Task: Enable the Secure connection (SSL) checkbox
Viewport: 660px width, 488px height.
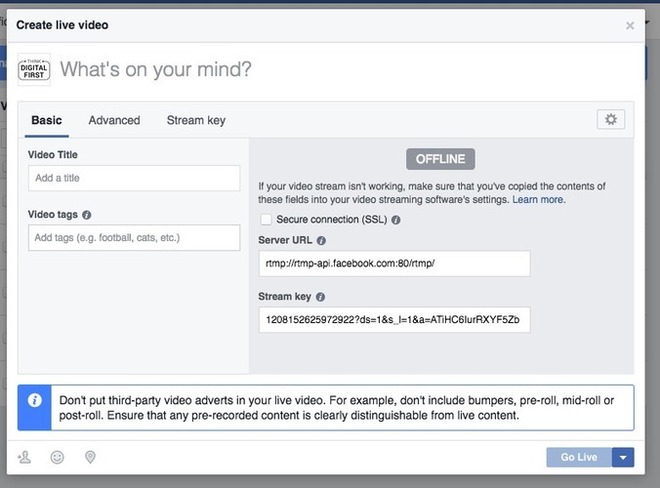Action: click(266, 219)
